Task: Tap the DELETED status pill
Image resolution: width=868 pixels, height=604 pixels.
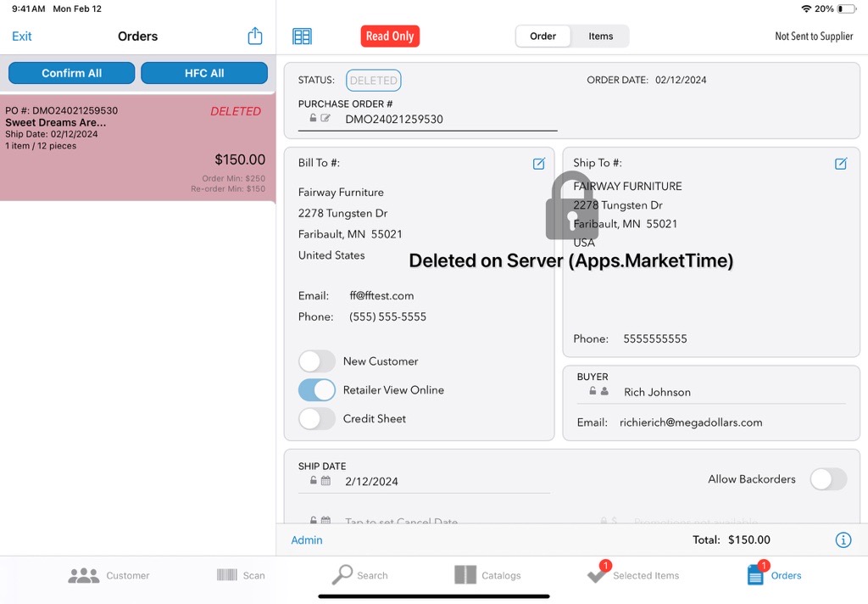Action: [x=373, y=81]
